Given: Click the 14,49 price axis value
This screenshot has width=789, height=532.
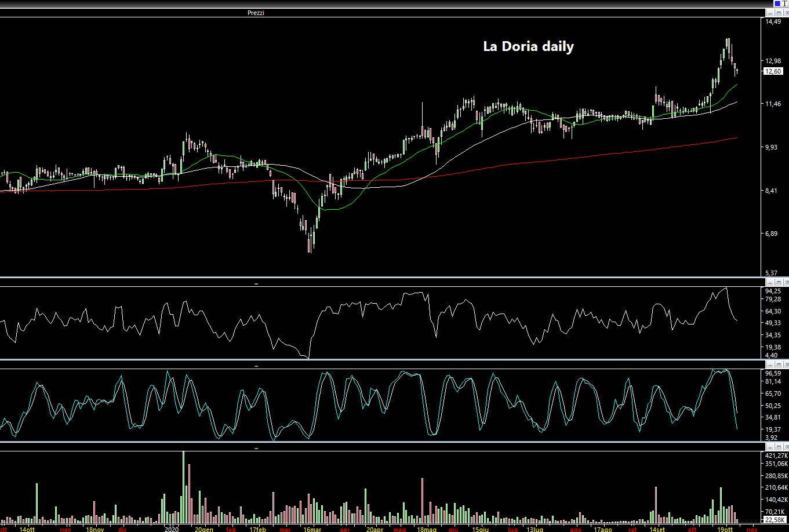Looking at the screenshot, I should tap(773, 21).
